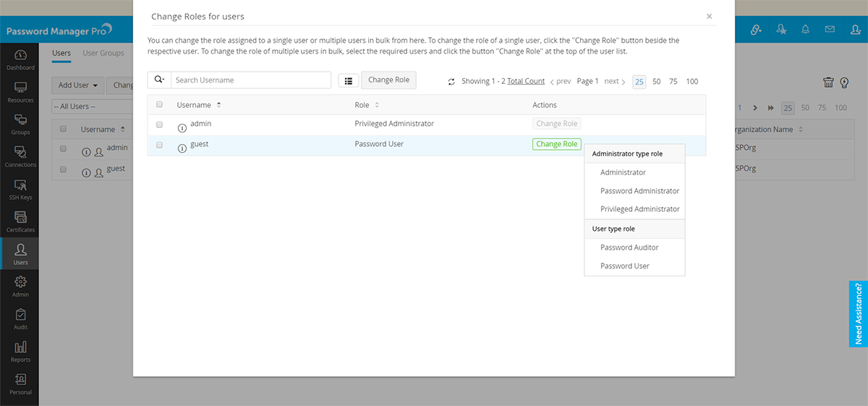The image size is (868, 406).
Task: Sort dialog table by Role
Action: pos(367,105)
